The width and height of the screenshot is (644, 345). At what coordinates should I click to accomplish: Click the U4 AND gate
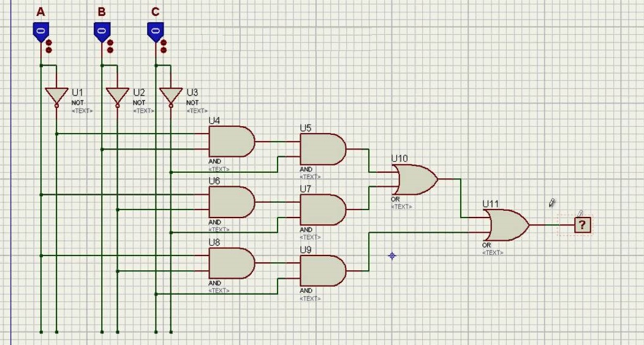point(232,142)
